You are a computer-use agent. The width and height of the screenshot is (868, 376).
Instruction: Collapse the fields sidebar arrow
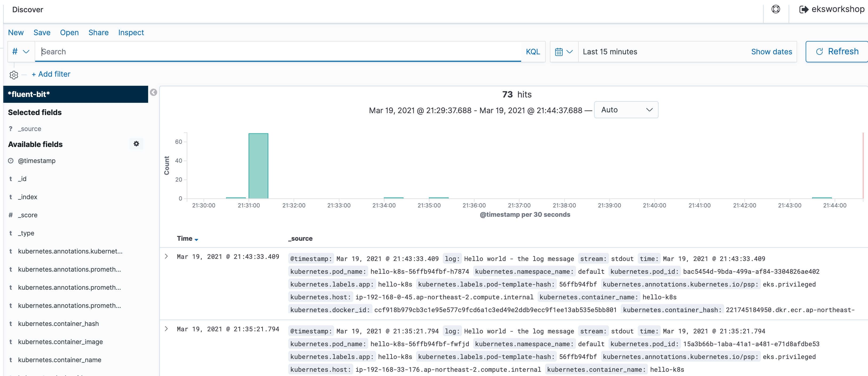pyautogui.click(x=153, y=92)
